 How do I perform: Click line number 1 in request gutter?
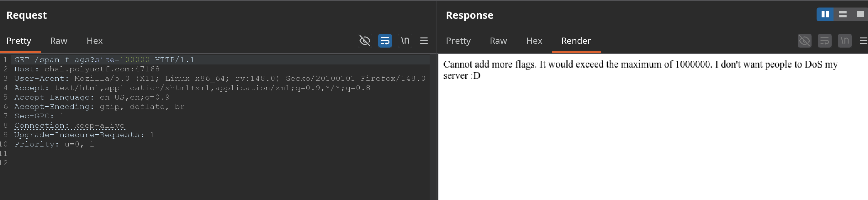(5, 60)
